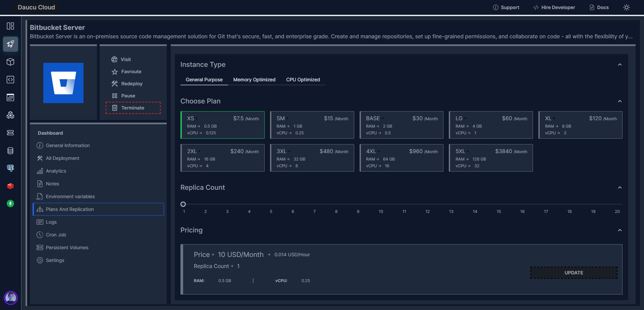Open Analytics menu item
This screenshot has height=310, width=644.
click(98, 171)
